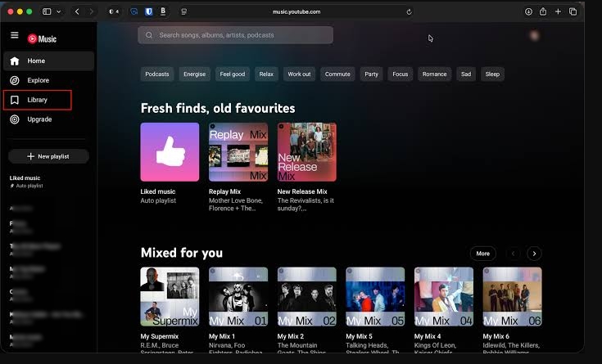Focus the Search songs, albums, artists field

tap(235, 35)
